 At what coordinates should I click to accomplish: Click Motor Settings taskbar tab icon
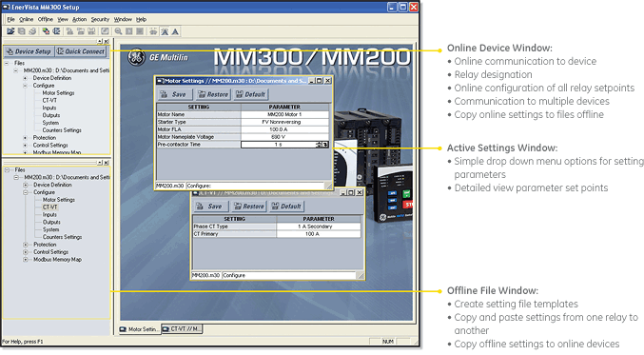(123, 329)
